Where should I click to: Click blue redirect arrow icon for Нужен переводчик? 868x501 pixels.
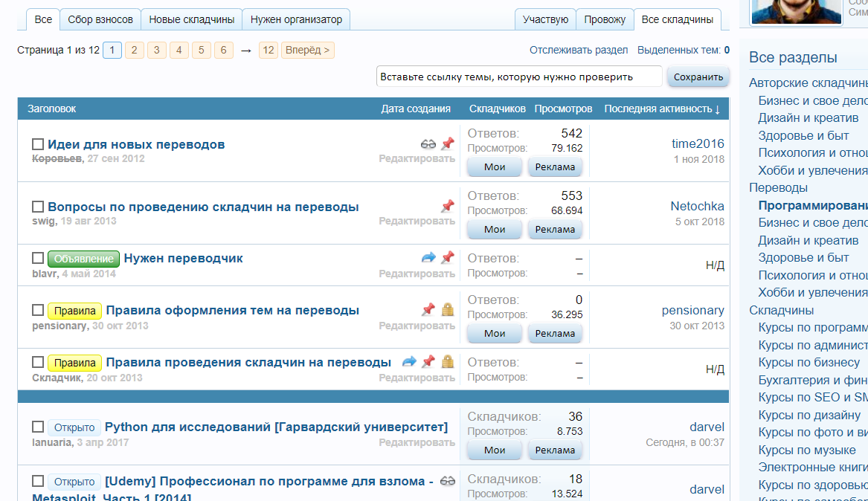(x=428, y=258)
